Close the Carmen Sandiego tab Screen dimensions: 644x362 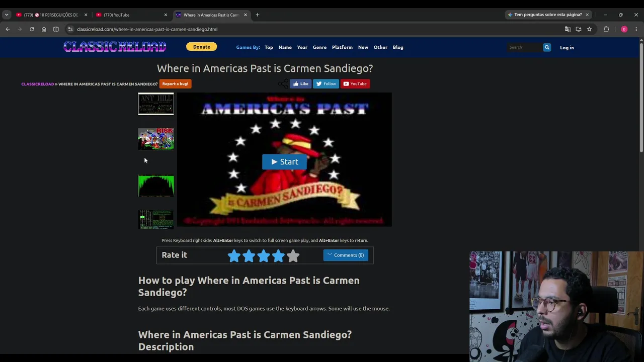(x=246, y=15)
